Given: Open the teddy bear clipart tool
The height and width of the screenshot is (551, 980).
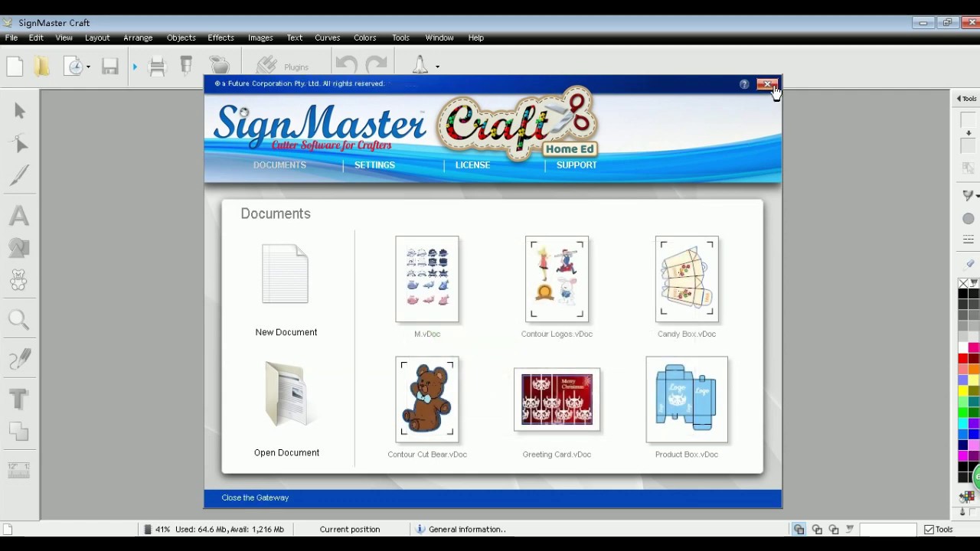Looking at the screenshot, I should 20,280.
